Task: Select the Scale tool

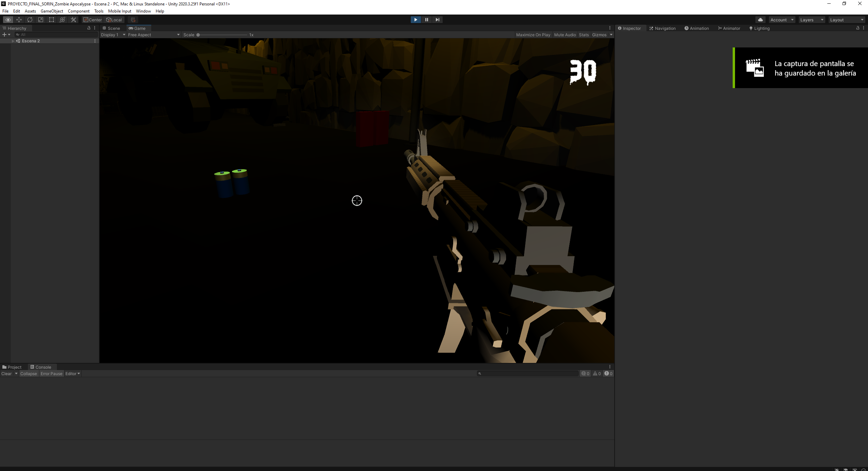Action: 40,20
